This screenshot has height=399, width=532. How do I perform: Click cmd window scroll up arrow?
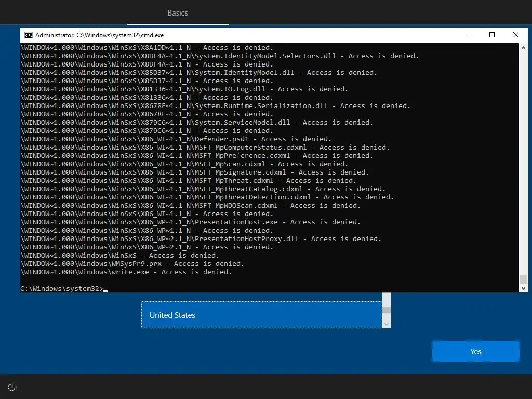click(x=523, y=48)
